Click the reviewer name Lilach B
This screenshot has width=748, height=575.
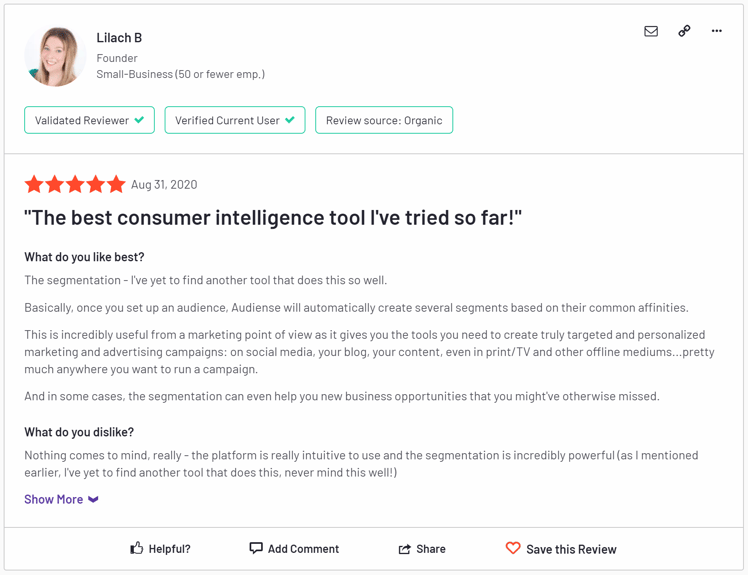point(119,38)
